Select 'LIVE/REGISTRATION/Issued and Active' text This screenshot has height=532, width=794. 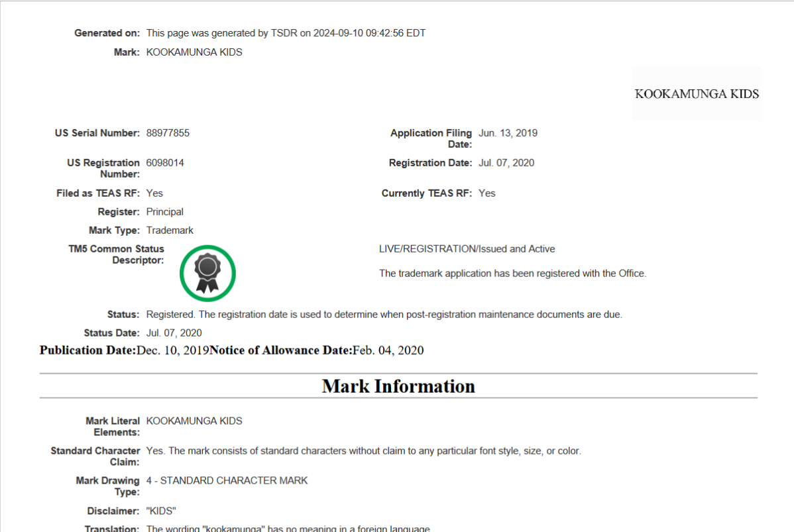coord(467,249)
